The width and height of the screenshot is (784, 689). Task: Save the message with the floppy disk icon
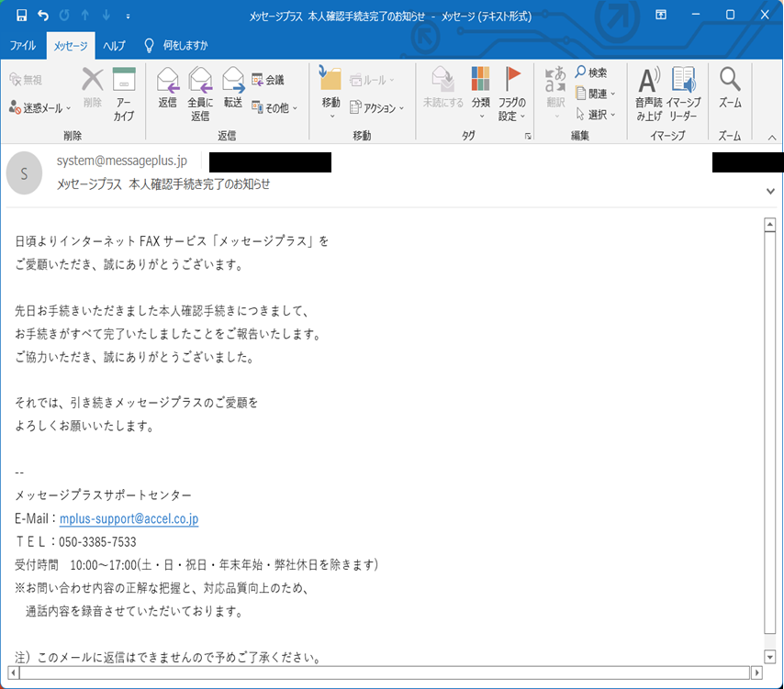click(21, 16)
